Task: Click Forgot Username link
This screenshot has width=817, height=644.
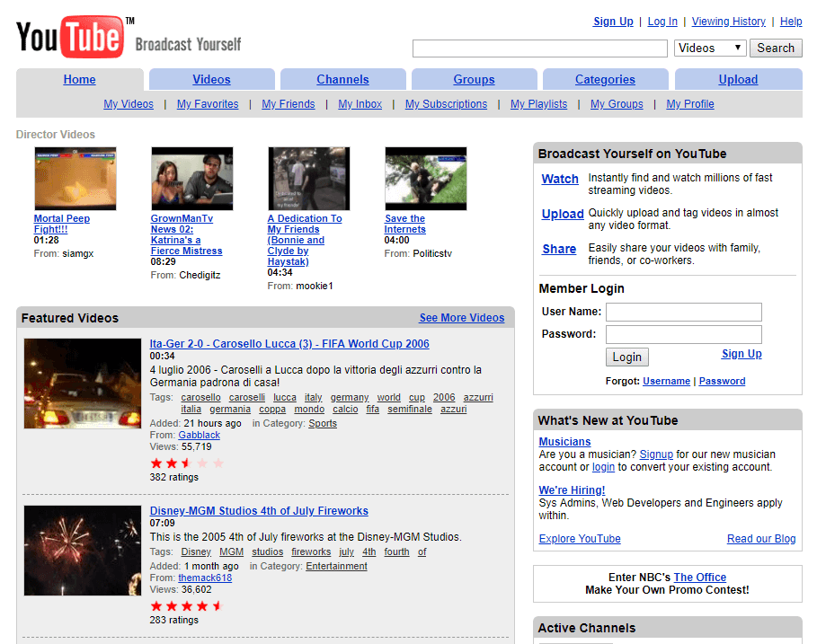Action: pos(666,381)
